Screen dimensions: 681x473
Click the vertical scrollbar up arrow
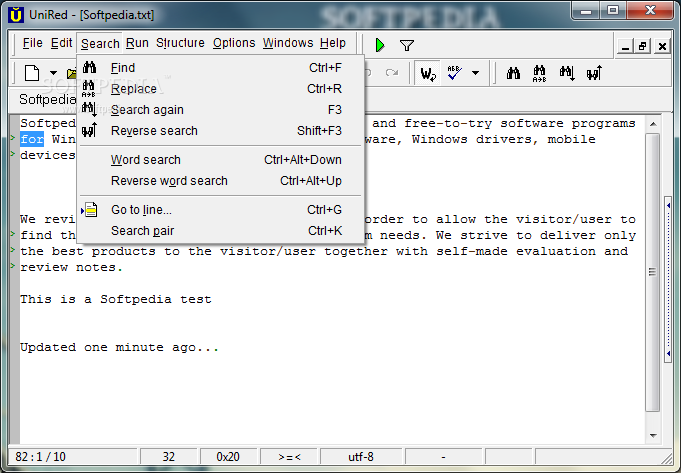click(x=653, y=124)
